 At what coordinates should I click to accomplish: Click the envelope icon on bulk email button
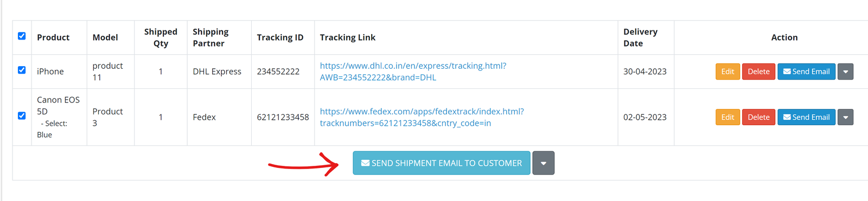click(x=365, y=163)
